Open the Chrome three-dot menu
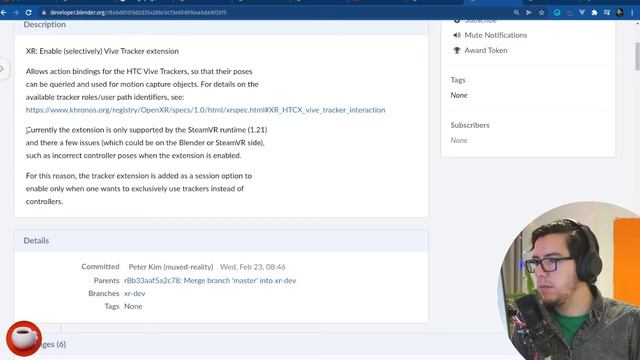Viewport: 640px width, 360px height. pos(632,13)
